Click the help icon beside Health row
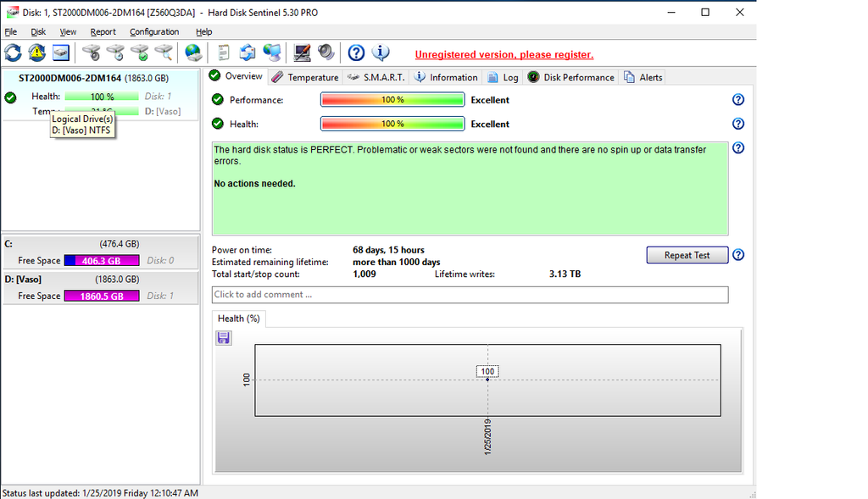 [x=738, y=124]
